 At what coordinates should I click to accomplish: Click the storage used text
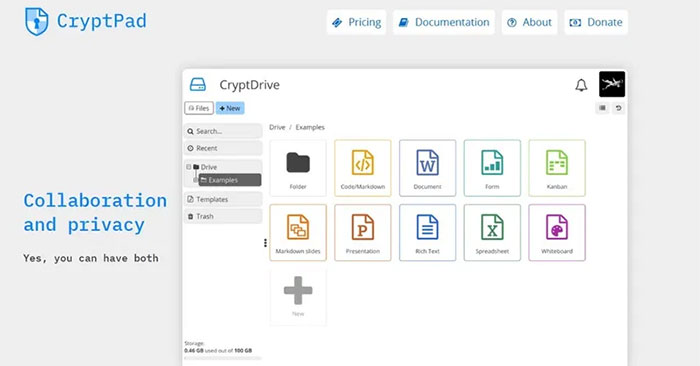218,350
